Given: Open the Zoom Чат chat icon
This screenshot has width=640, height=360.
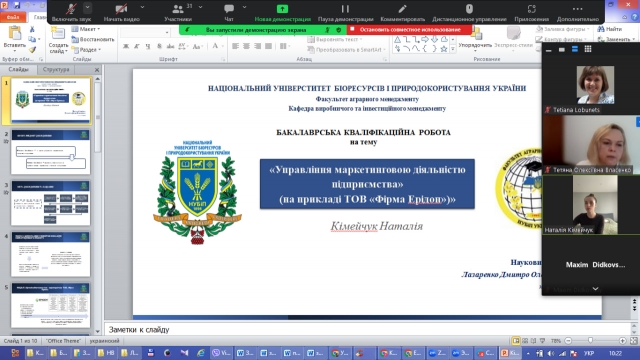Looking at the screenshot, I should pyautogui.click(x=229, y=9).
